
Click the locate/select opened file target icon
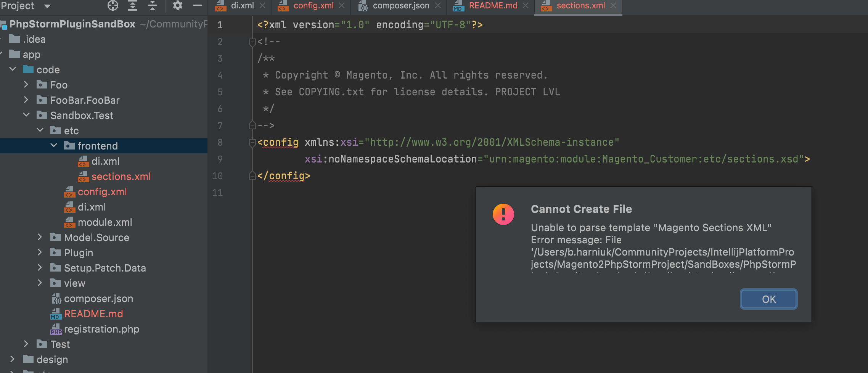(x=113, y=5)
